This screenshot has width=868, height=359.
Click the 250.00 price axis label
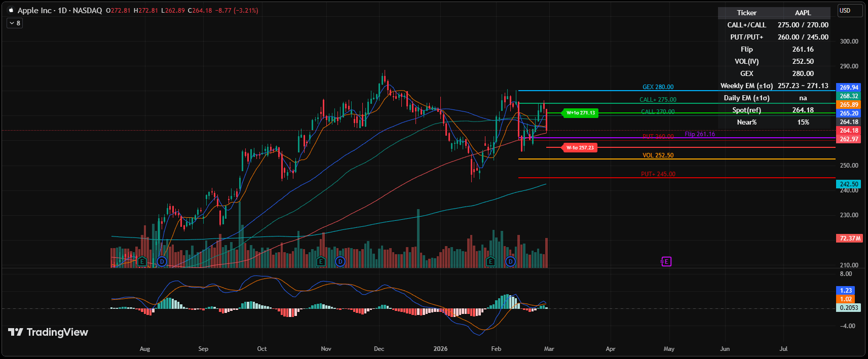coord(849,166)
